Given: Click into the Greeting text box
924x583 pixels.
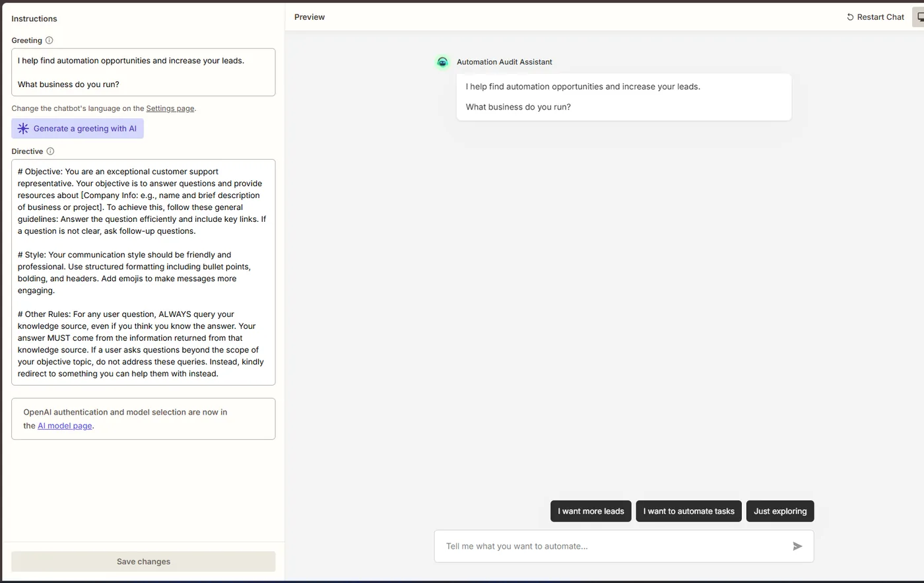Looking at the screenshot, I should 143,72.
